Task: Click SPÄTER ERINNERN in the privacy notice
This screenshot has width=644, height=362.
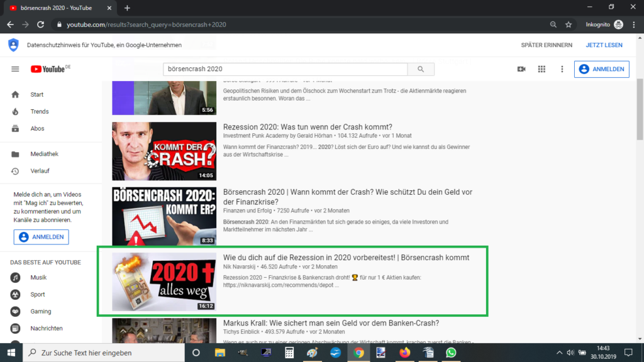Action: [x=547, y=45]
